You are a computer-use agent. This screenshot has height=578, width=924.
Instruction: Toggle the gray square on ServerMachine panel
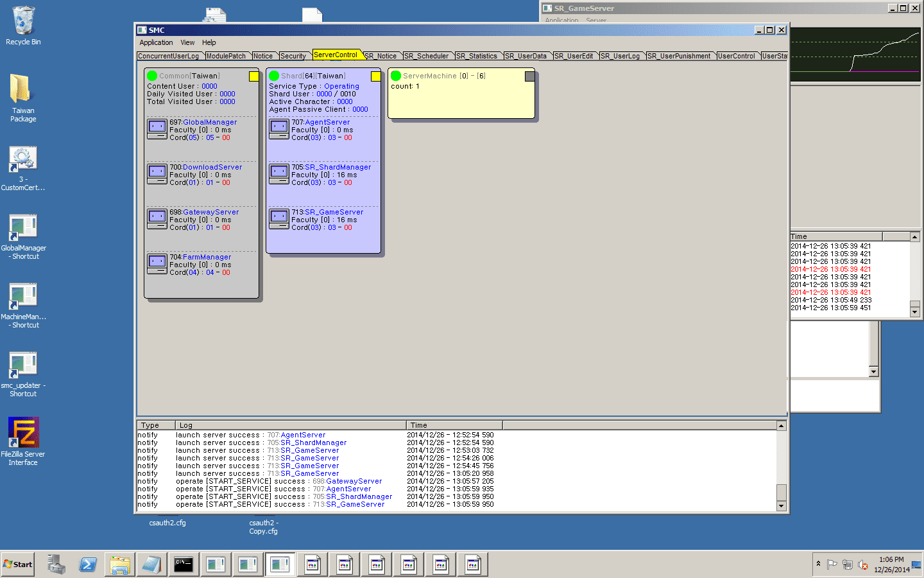[x=529, y=76]
